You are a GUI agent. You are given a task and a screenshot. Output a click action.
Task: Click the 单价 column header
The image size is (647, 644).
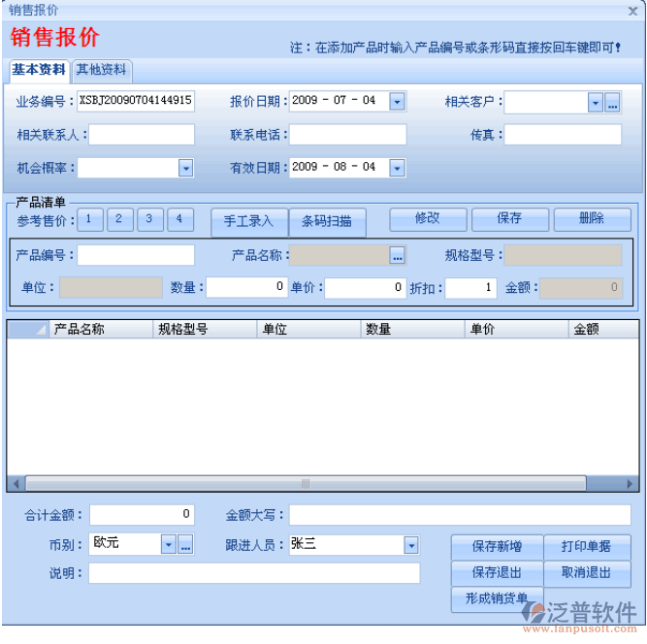517,329
